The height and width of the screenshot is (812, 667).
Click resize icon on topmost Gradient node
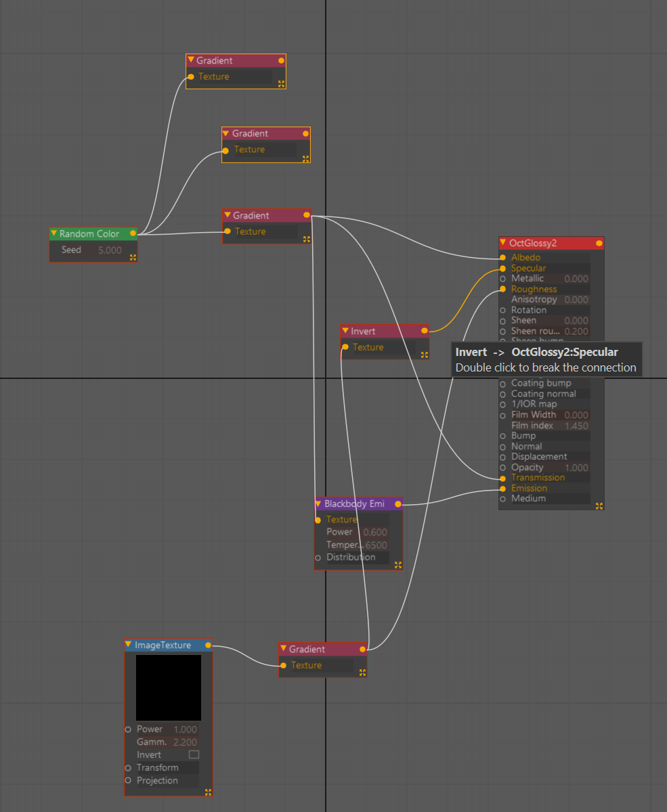[x=282, y=84]
